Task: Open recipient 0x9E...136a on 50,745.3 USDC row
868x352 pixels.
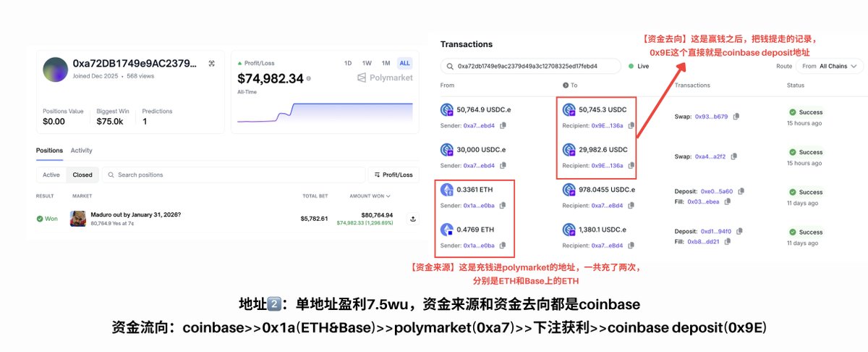Action: tap(608, 125)
